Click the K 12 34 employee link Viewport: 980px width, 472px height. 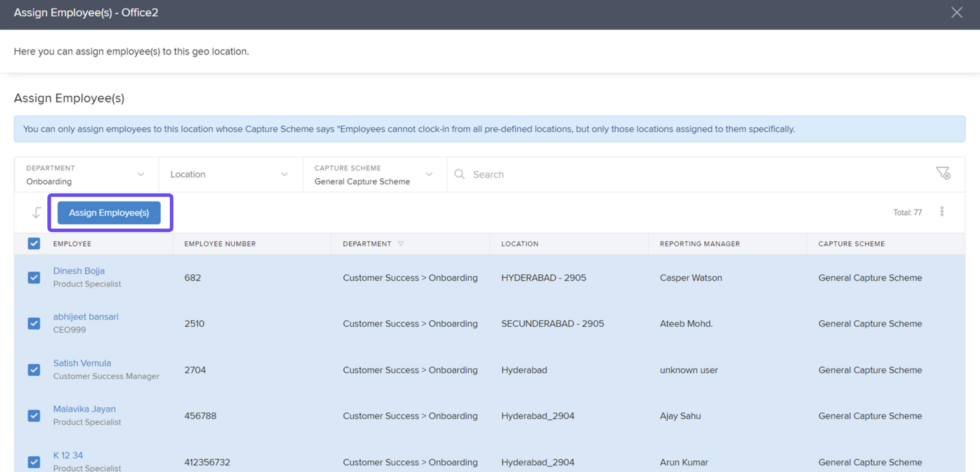(68, 455)
